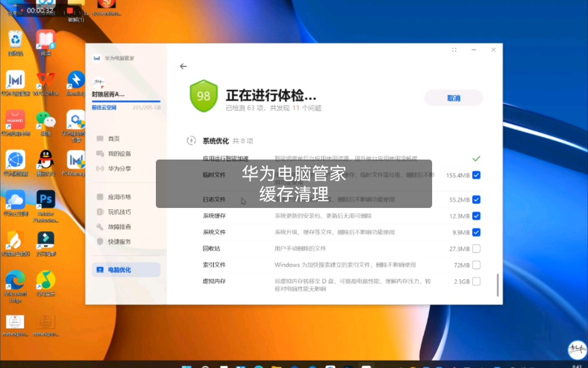Uncheck the 临时文件 155.4MB checkbox

pos(476,175)
